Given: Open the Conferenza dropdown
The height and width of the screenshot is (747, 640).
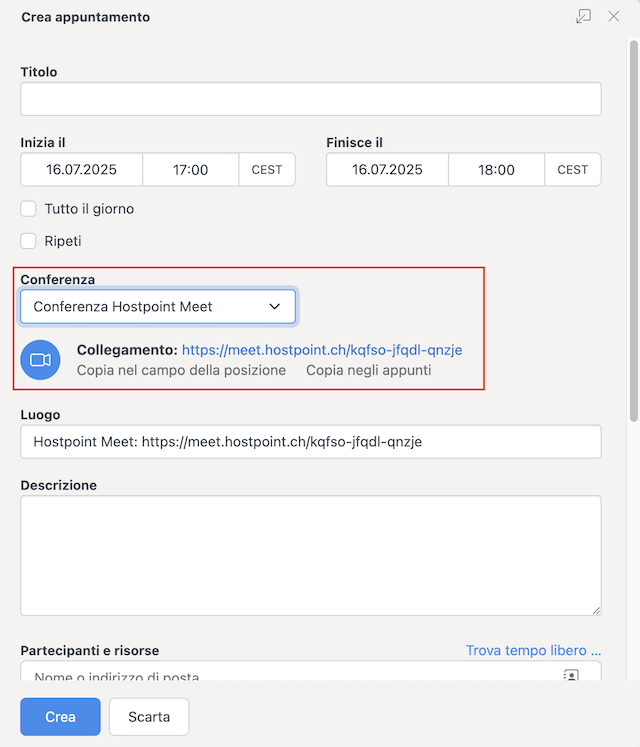Looking at the screenshot, I should (x=158, y=306).
